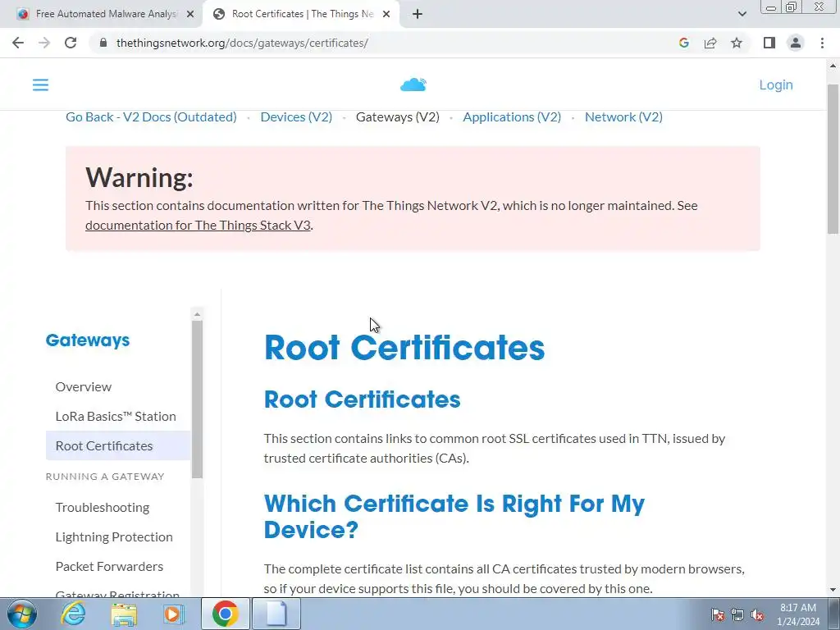Click the Google icon in address bar

coord(683,43)
